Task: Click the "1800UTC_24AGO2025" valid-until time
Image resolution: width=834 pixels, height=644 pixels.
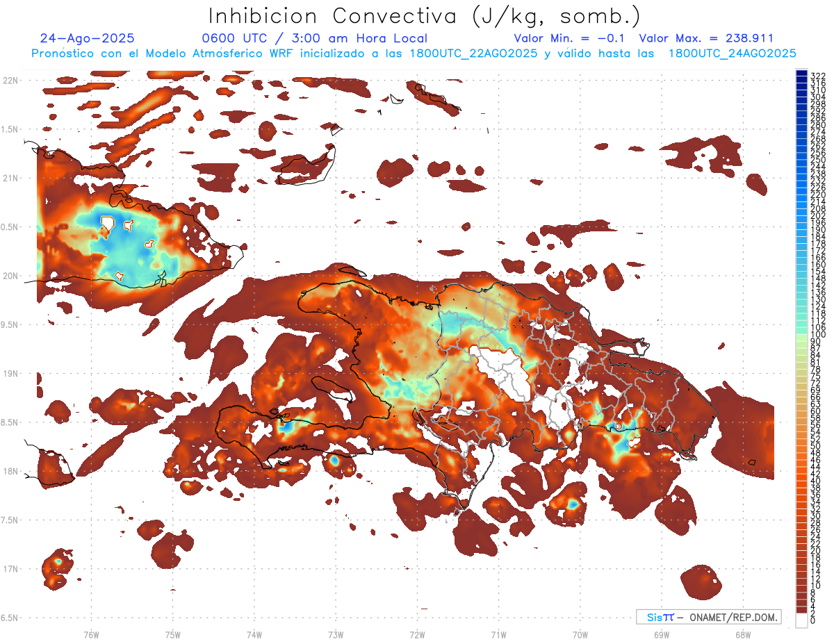Action: 732,53
